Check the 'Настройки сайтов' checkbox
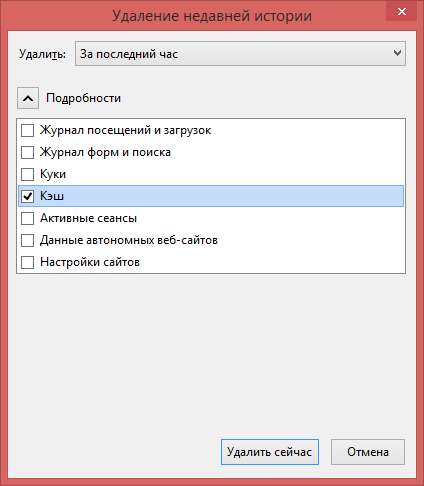The image size is (424, 486). pos(27,262)
